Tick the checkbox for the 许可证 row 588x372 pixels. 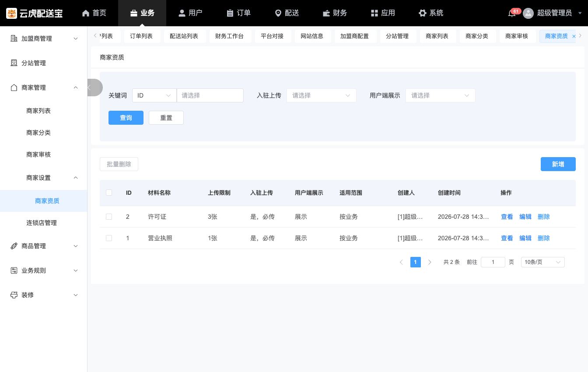coord(109,217)
